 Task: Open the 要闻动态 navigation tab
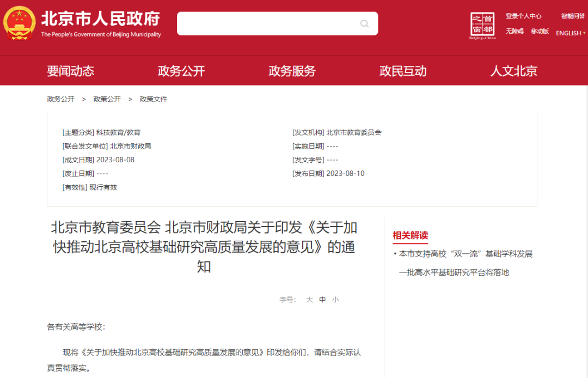70,71
